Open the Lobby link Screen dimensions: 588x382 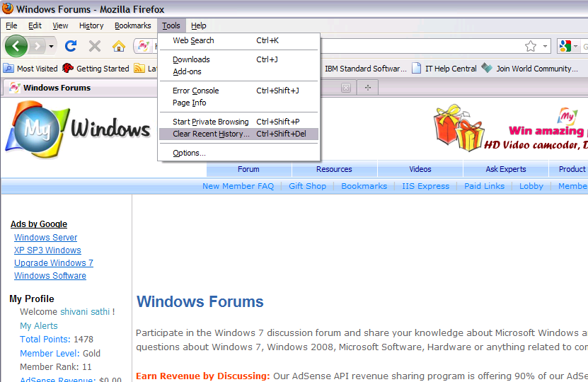[531, 186]
